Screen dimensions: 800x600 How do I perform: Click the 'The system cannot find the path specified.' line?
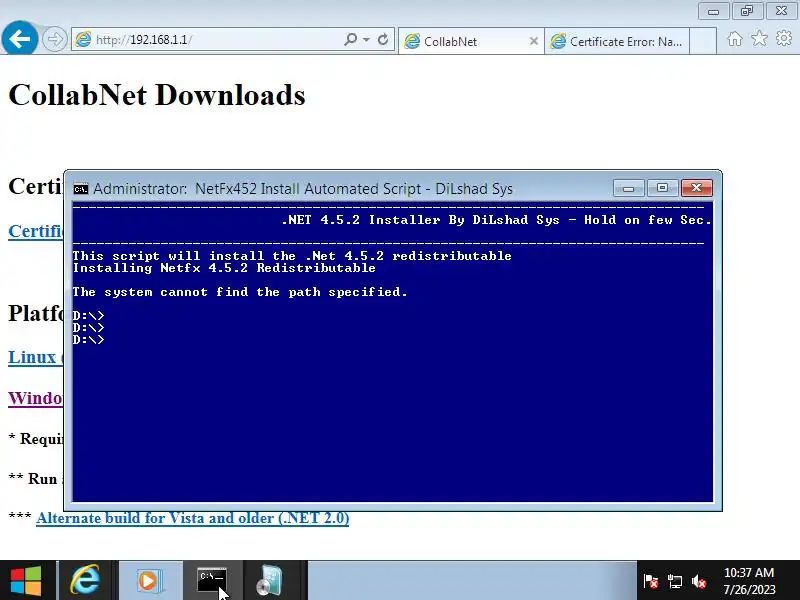(239, 292)
